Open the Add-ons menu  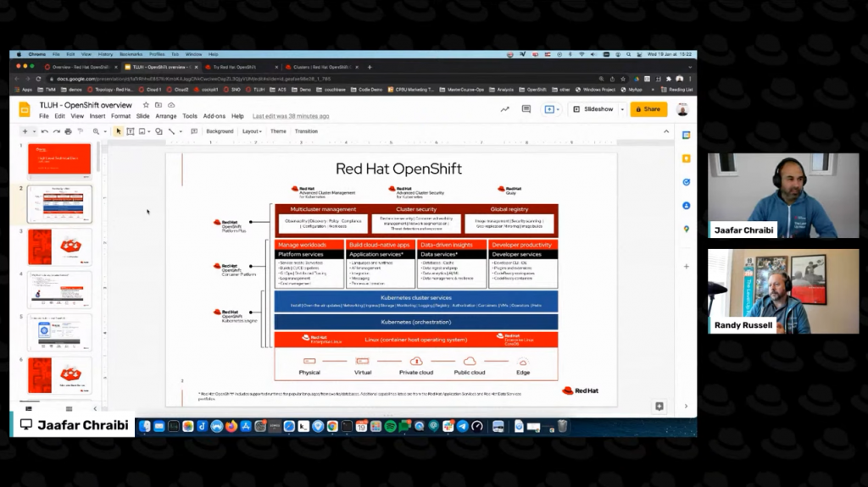pyautogui.click(x=214, y=116)
